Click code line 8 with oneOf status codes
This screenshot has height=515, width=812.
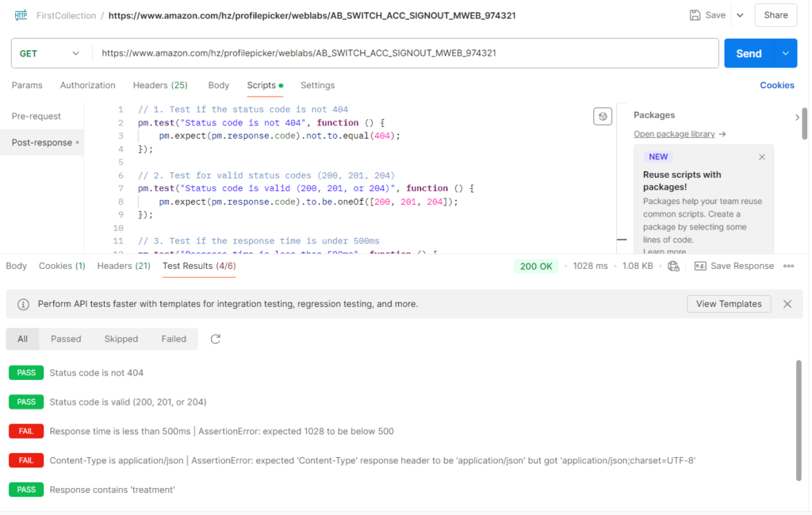tap(308, 202)
